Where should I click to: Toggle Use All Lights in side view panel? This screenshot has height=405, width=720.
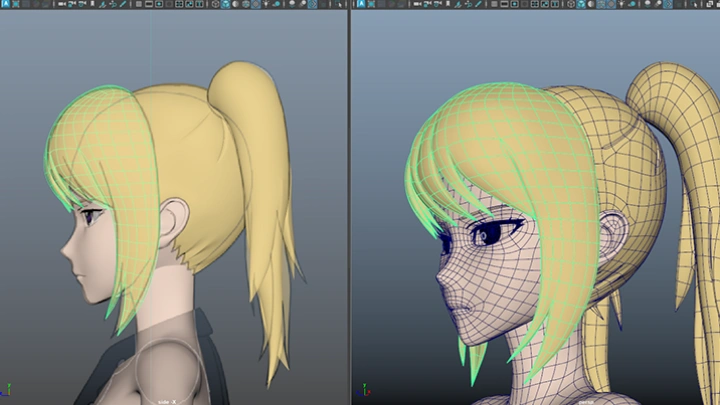(x=266, y=4)
